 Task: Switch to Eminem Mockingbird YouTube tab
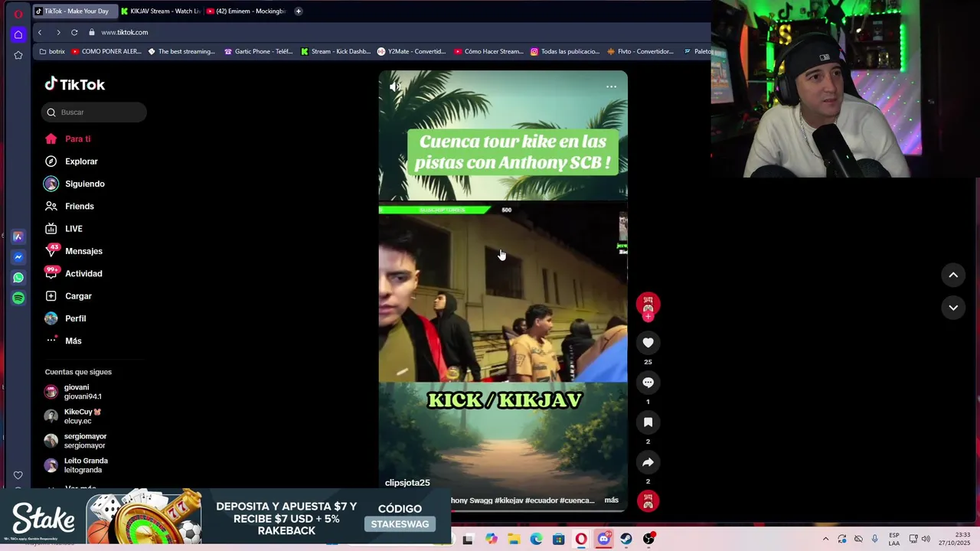[x=247, y=11]
